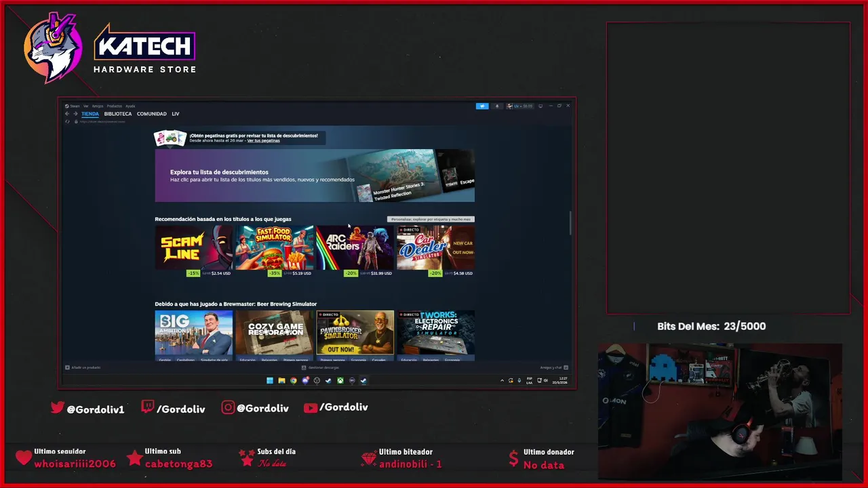Click the Steam forward navigation arrow
This screenshot has height=488, width=868.
75,114
